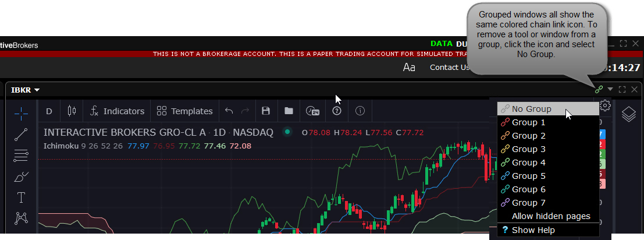644x240 pixels.
Task: Assign window to Group 3
Action: (x=548, y=149)
